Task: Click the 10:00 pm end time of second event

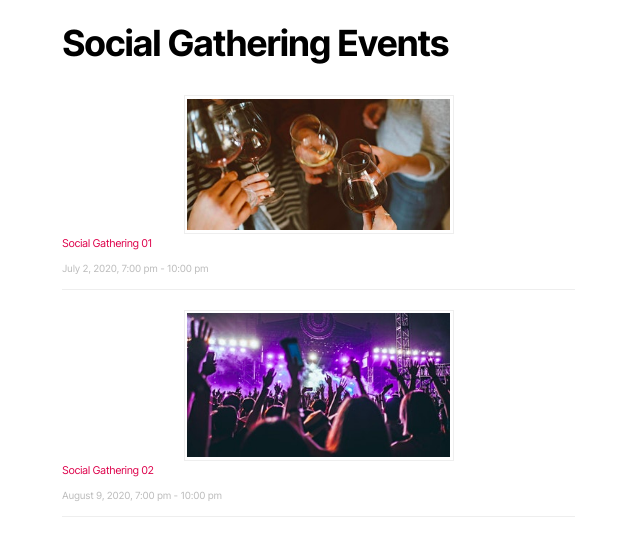Action: [201, 495]
